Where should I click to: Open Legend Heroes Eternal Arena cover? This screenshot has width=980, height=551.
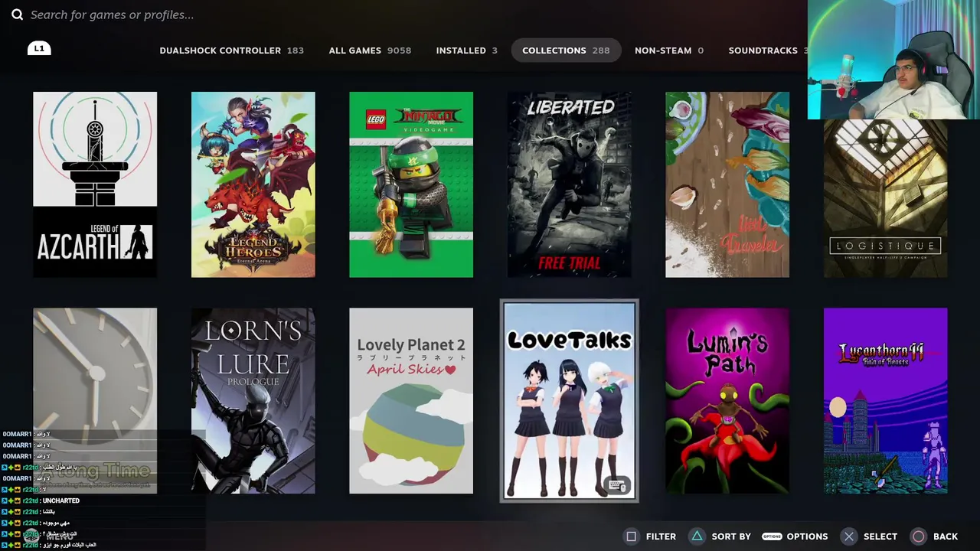pyautogui.click(x=253, y=184)
